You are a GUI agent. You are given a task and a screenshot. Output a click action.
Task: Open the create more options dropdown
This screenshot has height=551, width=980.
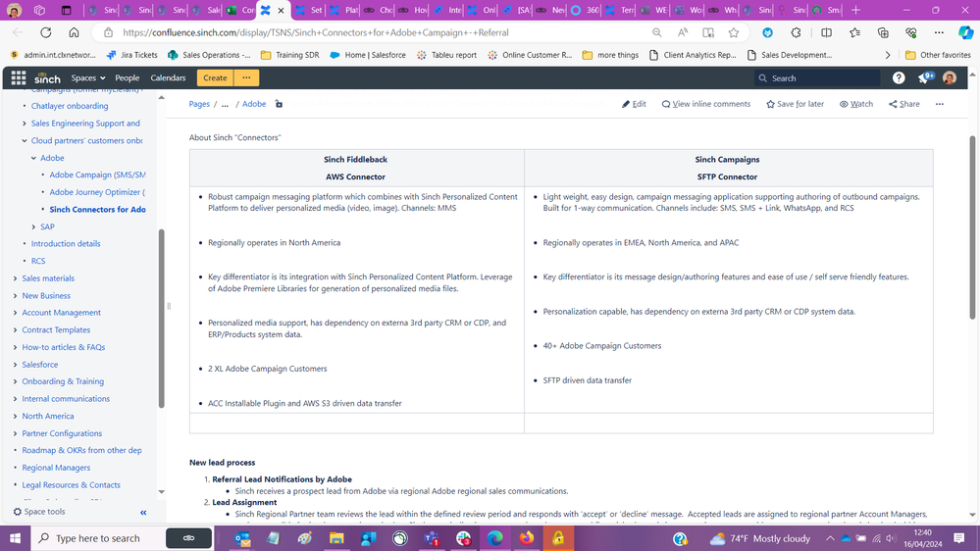246,78
